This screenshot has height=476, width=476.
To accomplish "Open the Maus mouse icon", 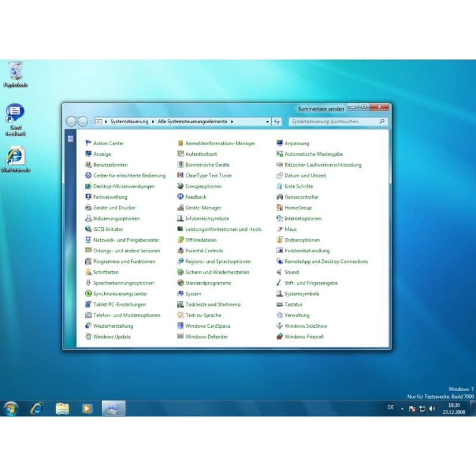I will pyautogui.click(x=280, y=229).
